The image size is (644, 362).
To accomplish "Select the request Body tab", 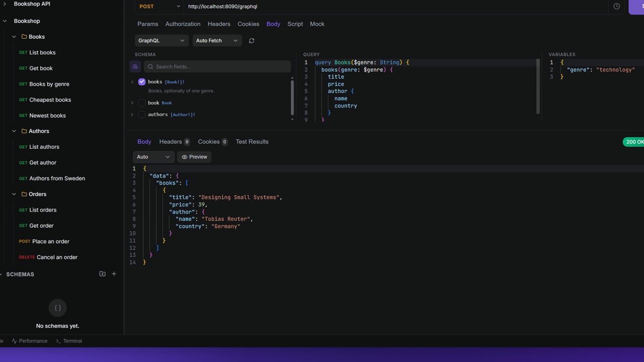I will tap(273, 24).
